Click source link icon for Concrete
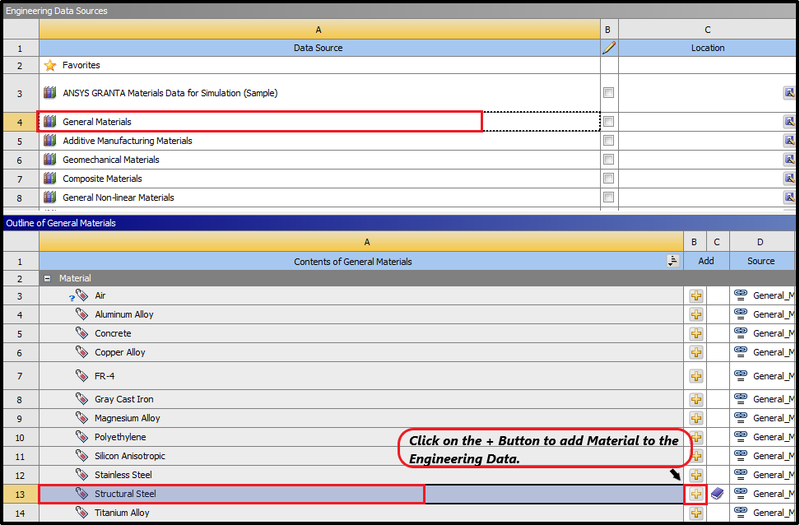Viewport: 800px width, 525px height. pos(740,333)
